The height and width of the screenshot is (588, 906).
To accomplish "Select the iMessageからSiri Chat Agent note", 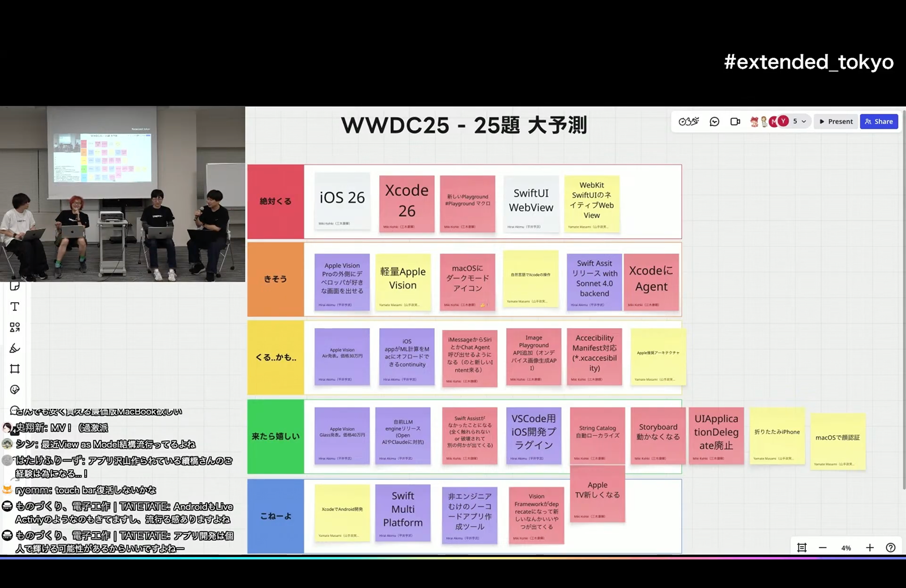I will [x=469, y=358].
